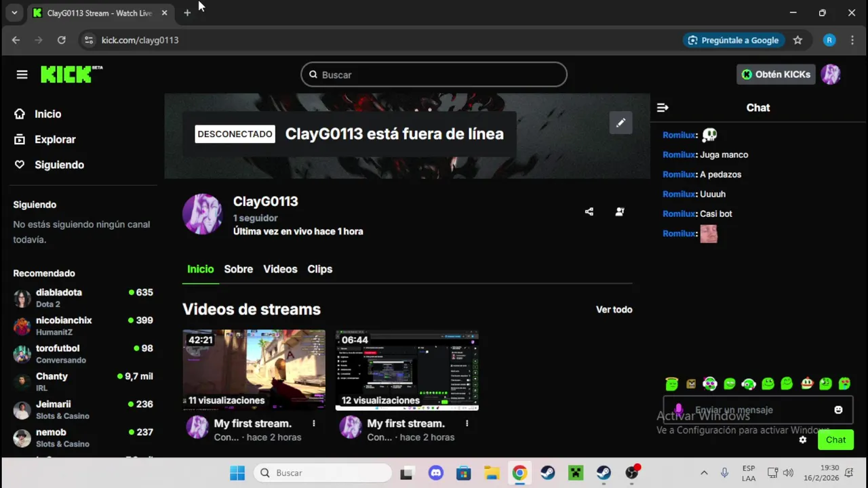Open options menu of 11-views video
This screenshot has width=868, height=488.
pos(313,424)
